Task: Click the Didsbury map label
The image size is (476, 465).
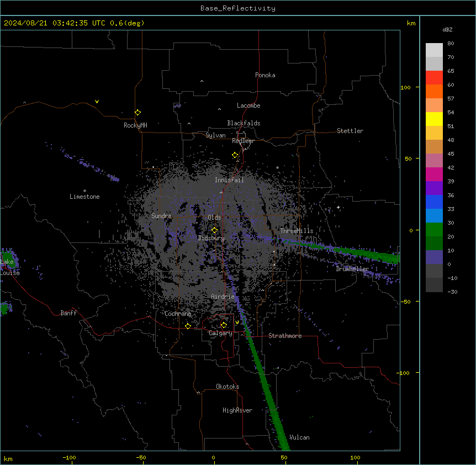Action: tap(211, 238)
